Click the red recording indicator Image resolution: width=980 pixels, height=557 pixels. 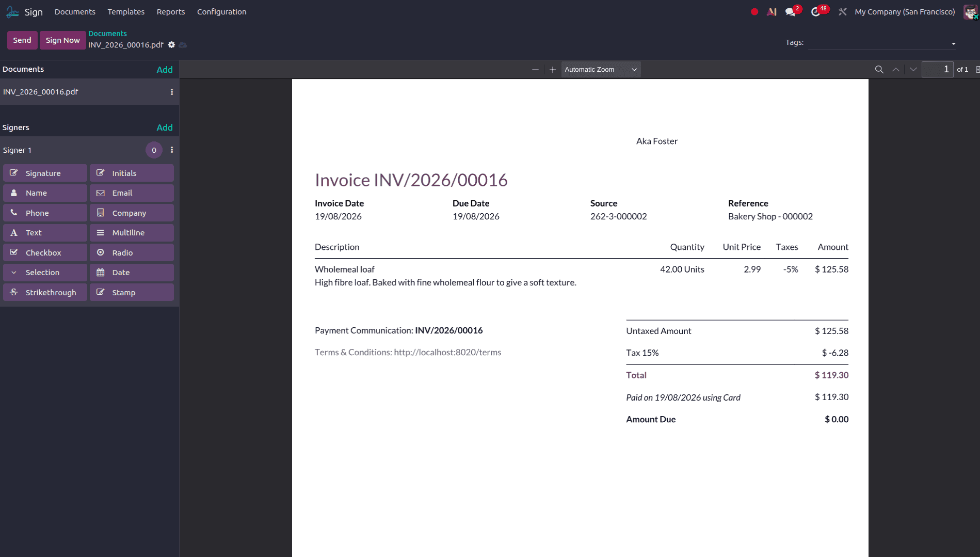pos(754,11)
